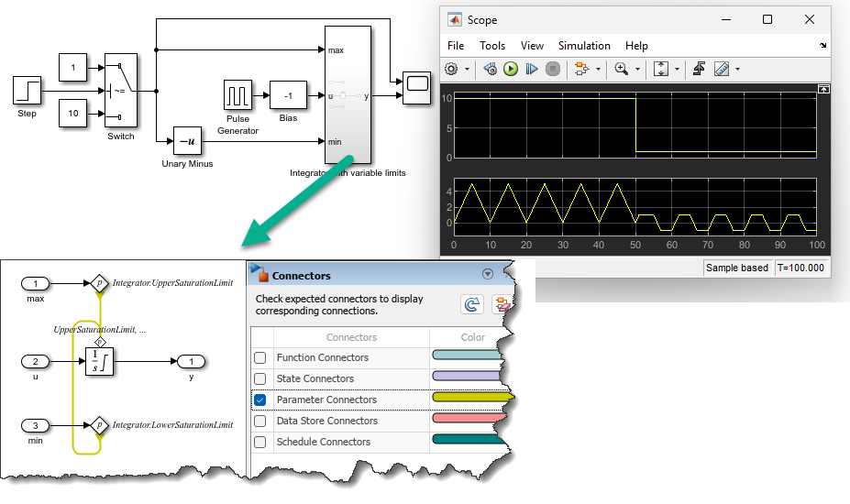Click the Zoom tool magnifier icon
Screen dimensions: 850x504
[x=621, y=69]
